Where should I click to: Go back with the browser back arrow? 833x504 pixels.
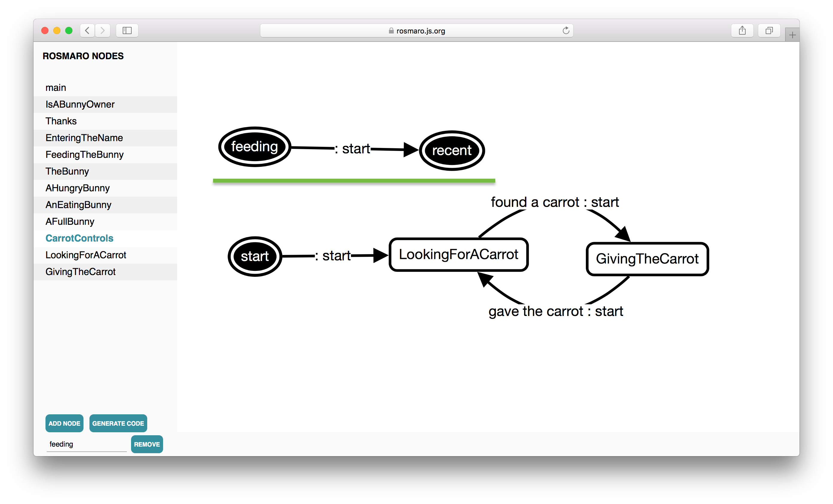pyautogui.click(x=87, y=30)
